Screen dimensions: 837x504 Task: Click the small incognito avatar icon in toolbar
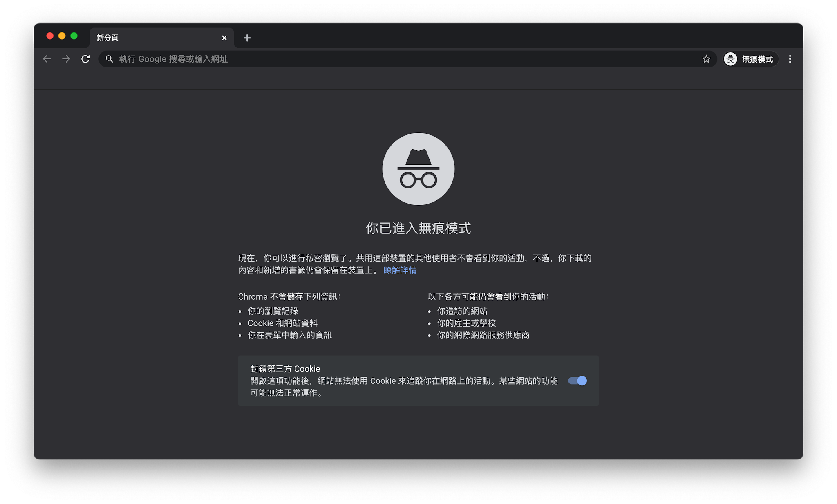coord(730,59)
